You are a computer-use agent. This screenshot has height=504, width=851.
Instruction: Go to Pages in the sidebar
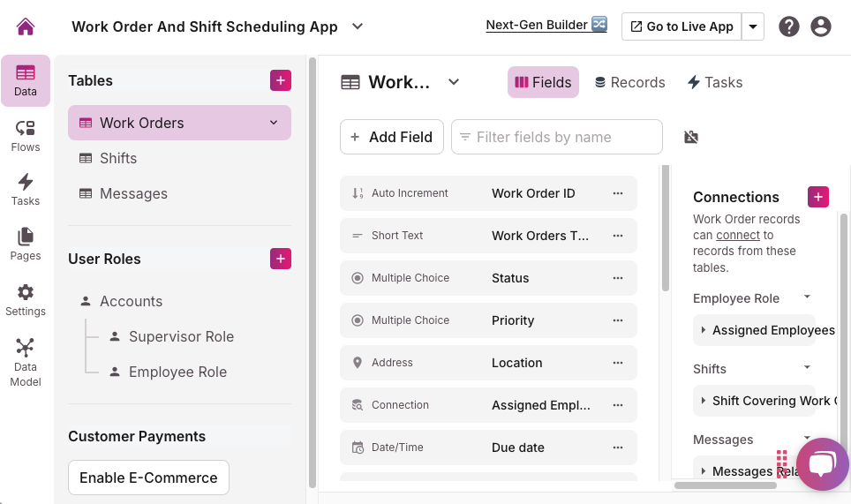(x=26, y=244)
